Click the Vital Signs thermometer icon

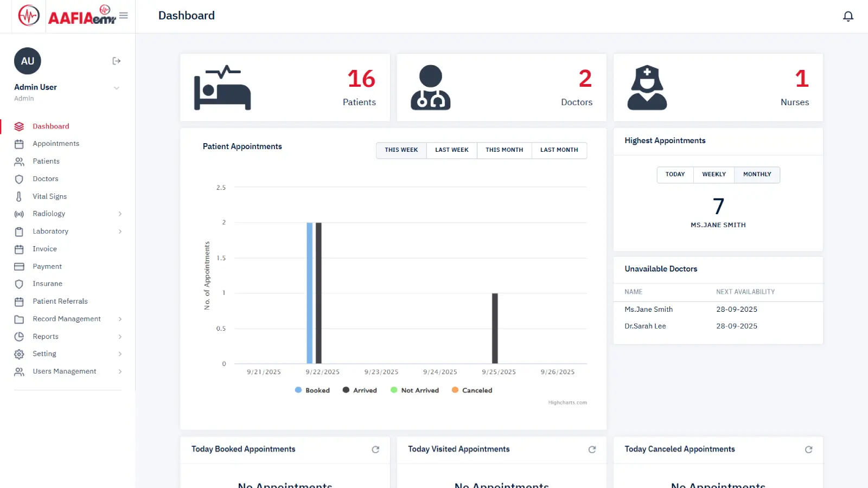(19, 196)
